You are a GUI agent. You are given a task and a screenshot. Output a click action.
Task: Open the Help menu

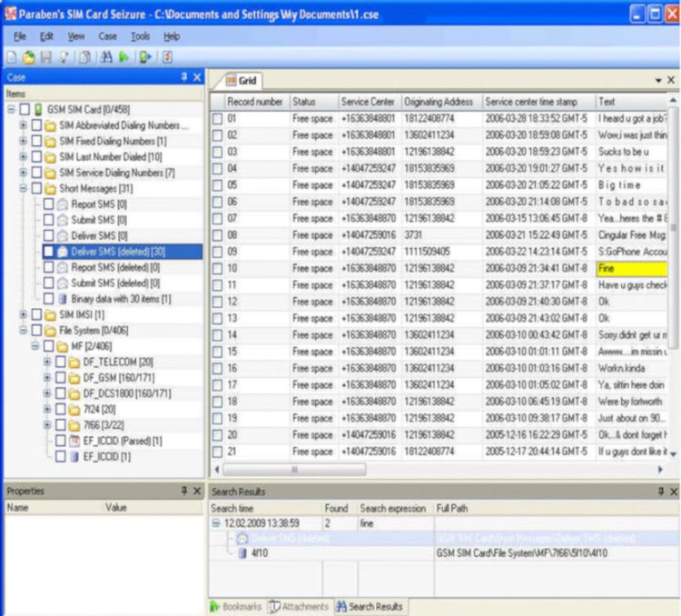click(x=172, y=36)
